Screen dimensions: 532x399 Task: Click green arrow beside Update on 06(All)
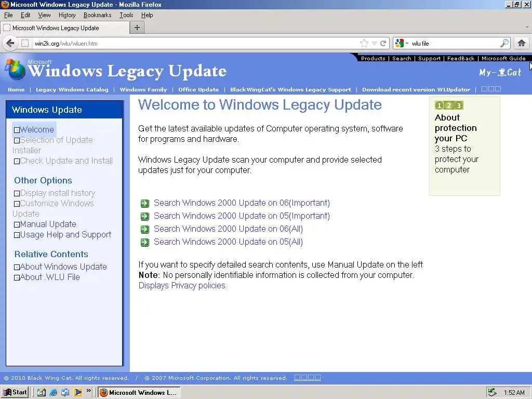[145, 229]
